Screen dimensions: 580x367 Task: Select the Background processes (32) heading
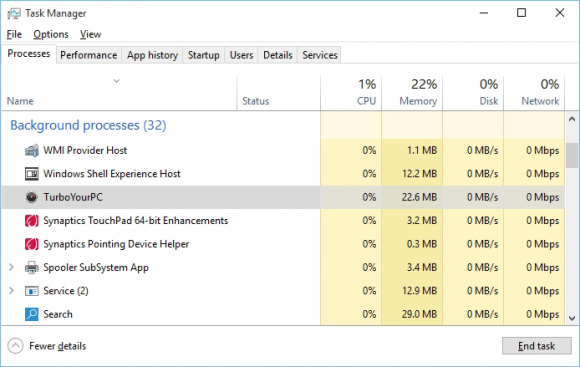tap(88, 125)
